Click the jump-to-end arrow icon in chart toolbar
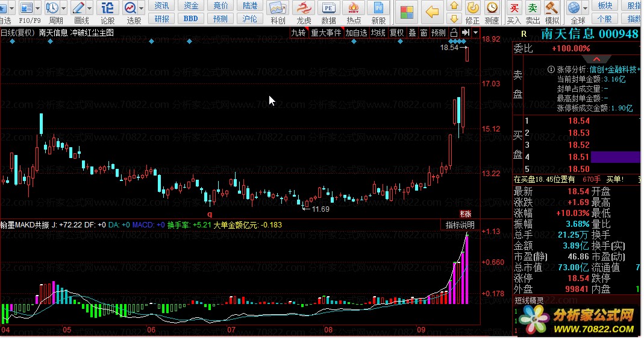The image size is (644, 339). [465, 33]
